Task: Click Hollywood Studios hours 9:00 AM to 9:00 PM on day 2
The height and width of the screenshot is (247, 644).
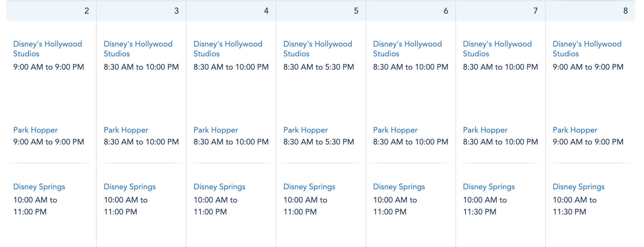Action: click(49, 67)
